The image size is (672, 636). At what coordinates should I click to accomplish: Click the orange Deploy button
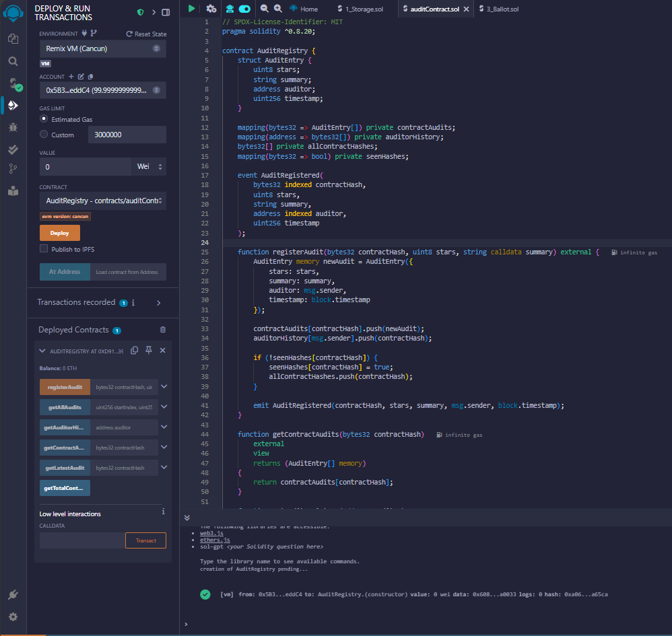click(x=60, y=233)
